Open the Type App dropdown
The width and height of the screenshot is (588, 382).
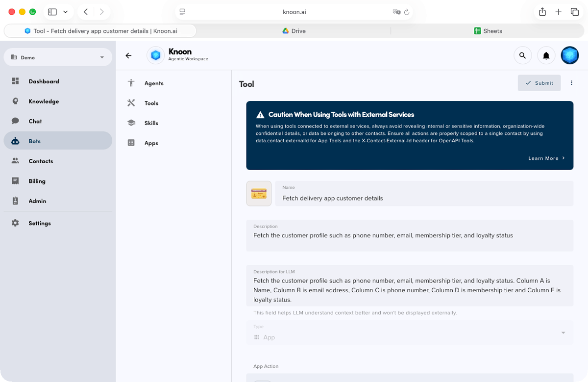(409, 333)
